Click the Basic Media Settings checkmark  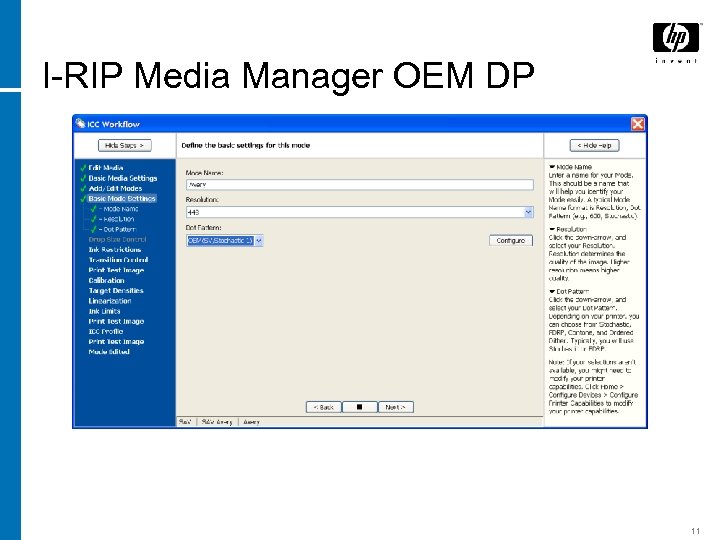point(83,178)
